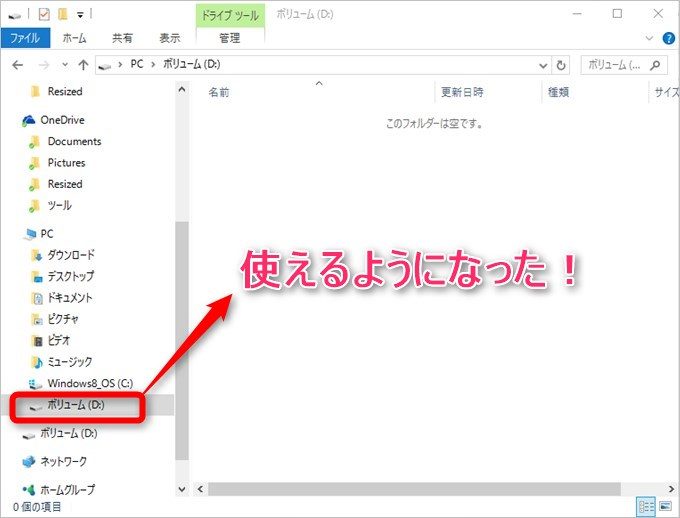Open the ピクチャ folder
This screenshot has height=518, width=680.
coord(63,319)
